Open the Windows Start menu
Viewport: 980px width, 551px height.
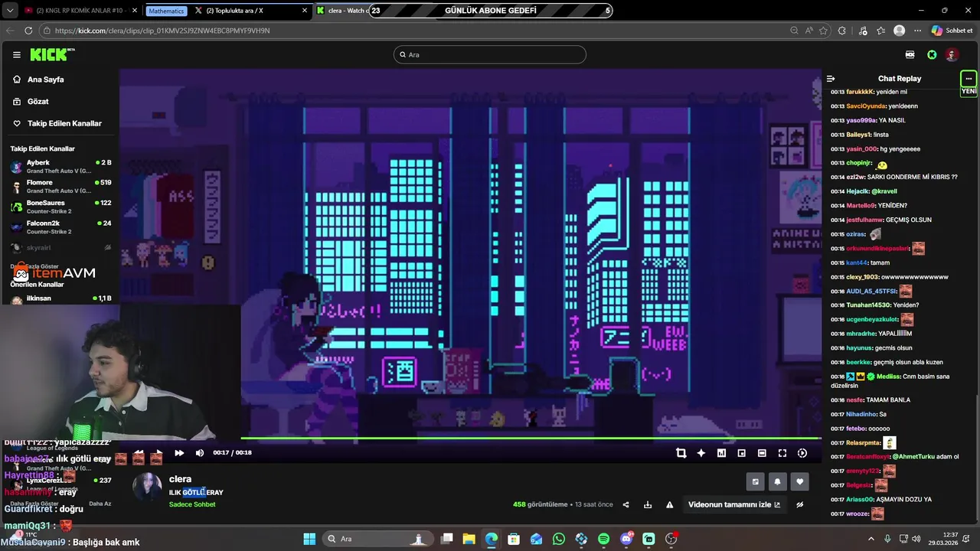pos(309,539)
